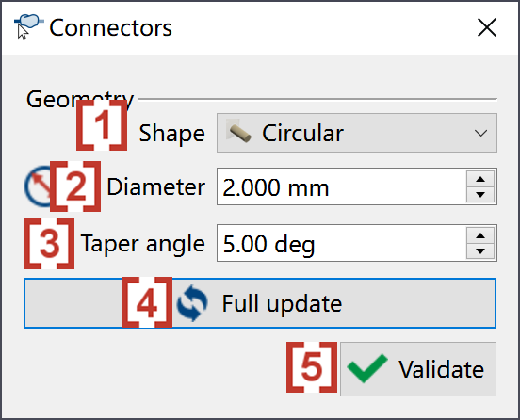Viewport: 520px width, 420px height.
Task: Click the Connectors icon in title bar
Action: 29,26
